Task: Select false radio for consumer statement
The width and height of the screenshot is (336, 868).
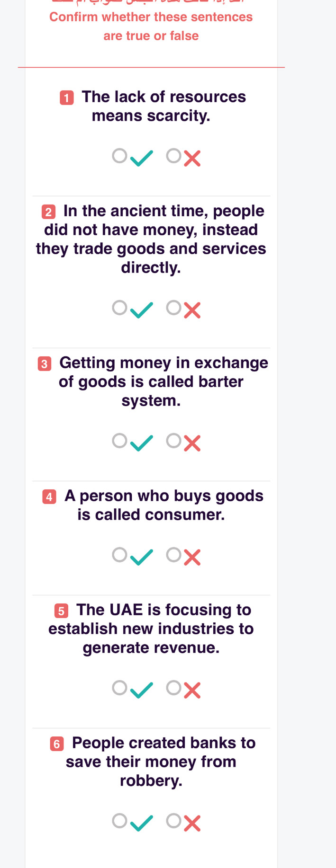Action: click(x=174, y=555)
